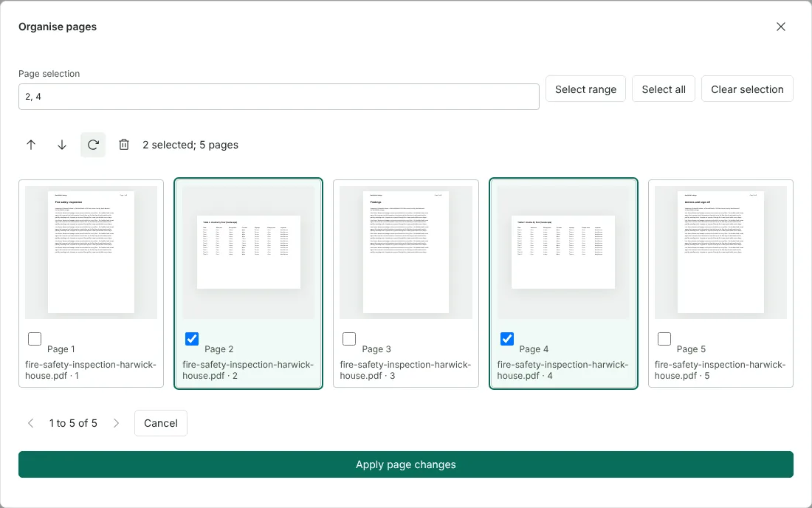Viewport: 812px width, 508px height.
Task: Click the 'Page 1' label
Action: point(61,349)
